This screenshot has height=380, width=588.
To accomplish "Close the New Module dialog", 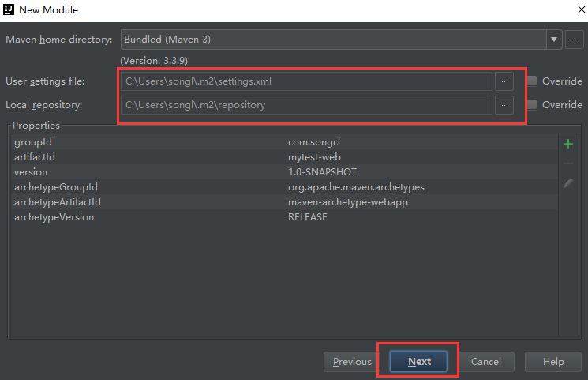I will pyautogui.click(x=581, y=9).
